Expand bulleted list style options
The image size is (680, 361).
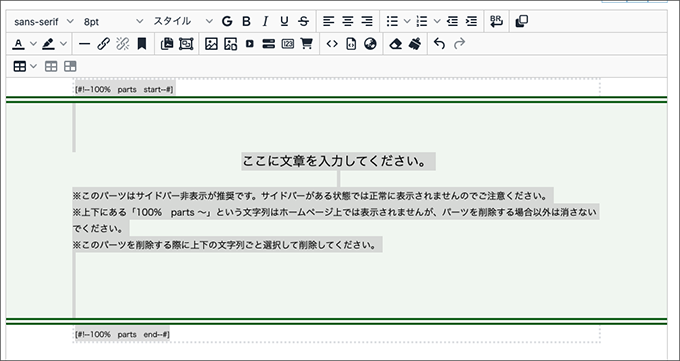click(407, 21)
